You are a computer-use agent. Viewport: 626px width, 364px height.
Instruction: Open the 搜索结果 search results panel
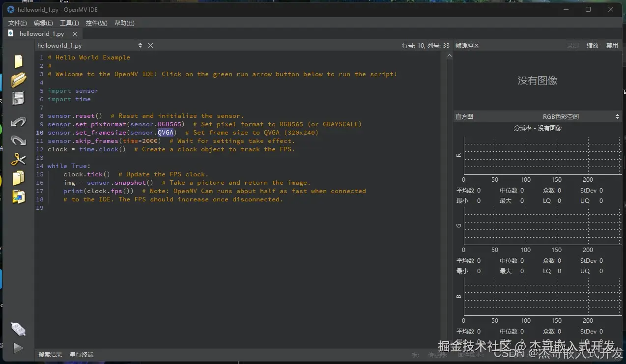click(51, 354)
